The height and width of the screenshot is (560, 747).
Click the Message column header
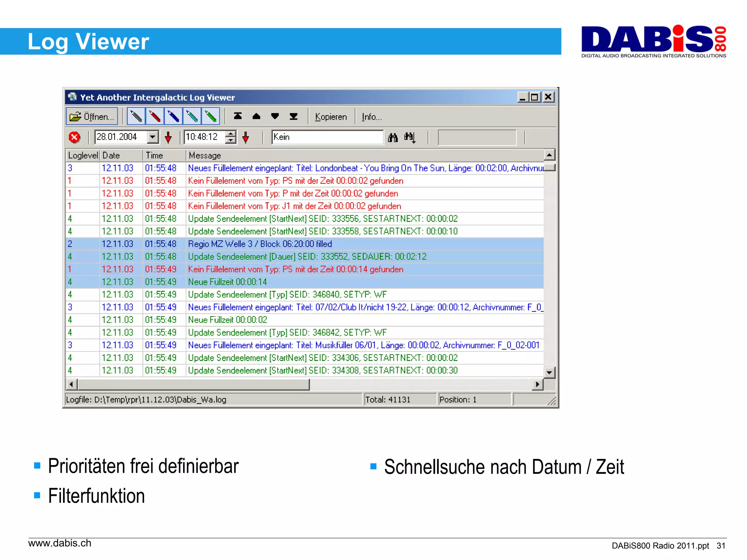365,155
